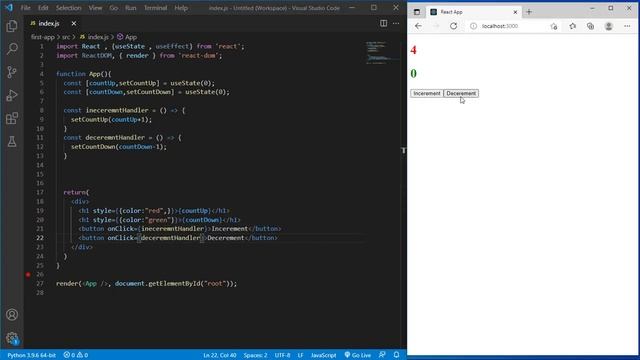Open the Collections icon in browser
The image size is (640, 360).
coord(591,26)
